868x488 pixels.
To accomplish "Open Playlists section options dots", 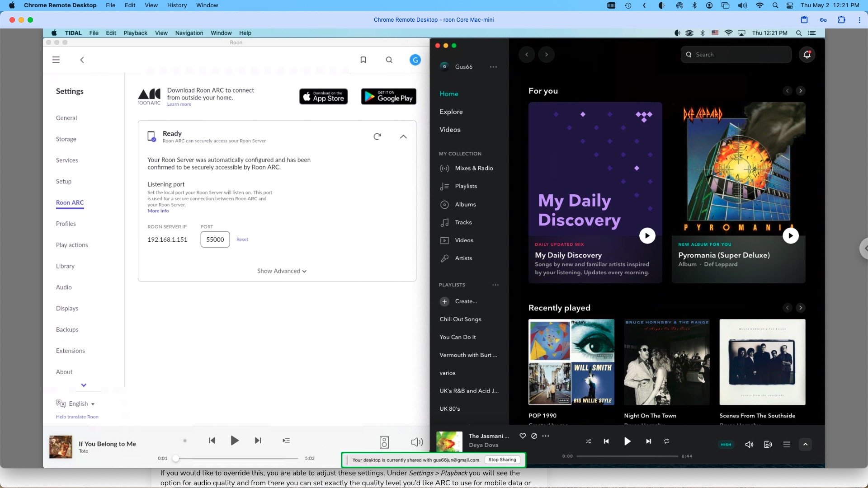I will 495,285.
